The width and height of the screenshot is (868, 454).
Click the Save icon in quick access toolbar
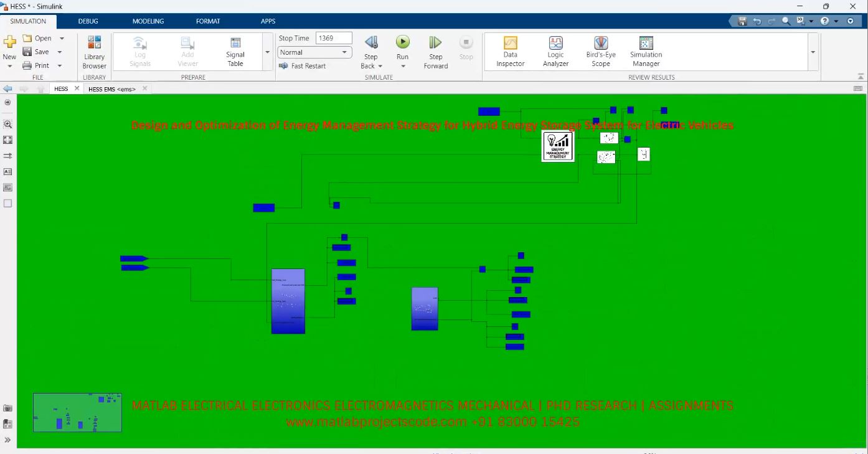[x=742, y=21]
